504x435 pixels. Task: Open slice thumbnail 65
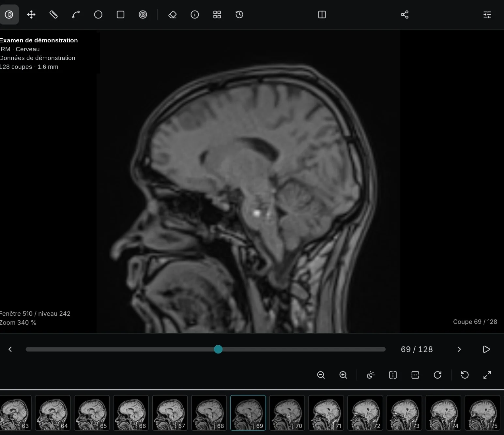pos(92,413)
